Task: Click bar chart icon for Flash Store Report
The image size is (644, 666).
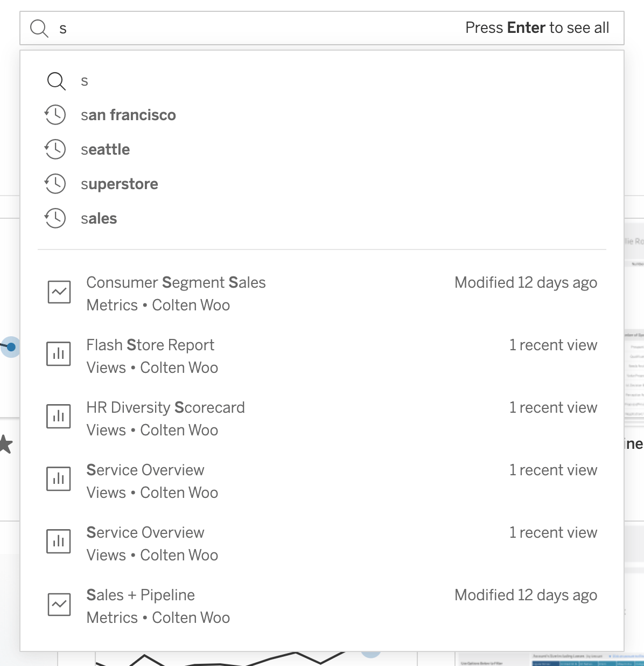Action: [x=59, y=355]
